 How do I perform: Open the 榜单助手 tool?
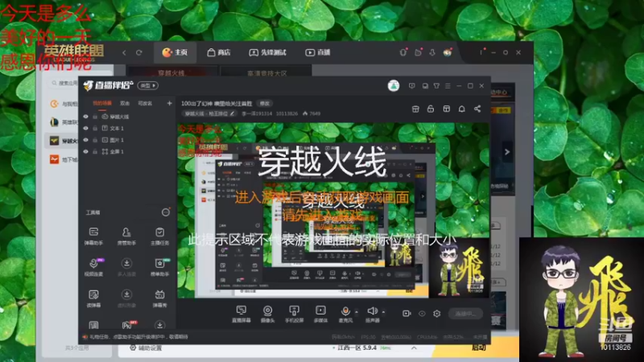(x=159, y=267)
